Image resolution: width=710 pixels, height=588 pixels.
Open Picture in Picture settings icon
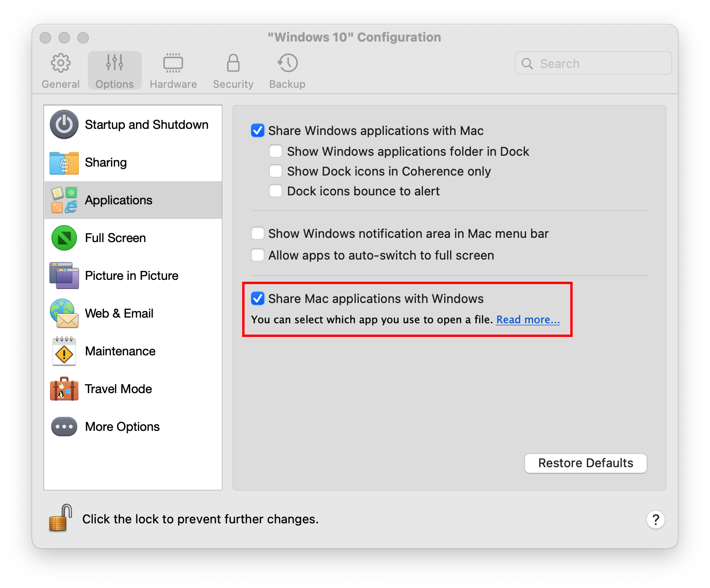[64, 276]
